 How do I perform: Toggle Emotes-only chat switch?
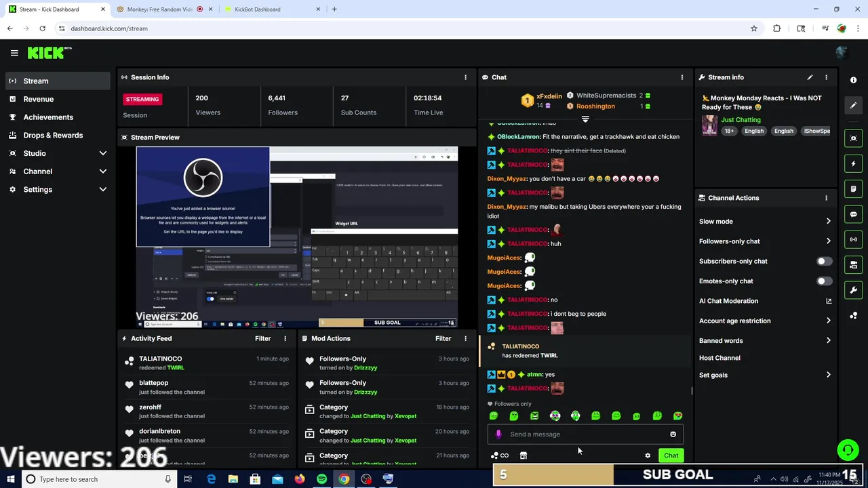pyautogui.click(x=824, y=281)
